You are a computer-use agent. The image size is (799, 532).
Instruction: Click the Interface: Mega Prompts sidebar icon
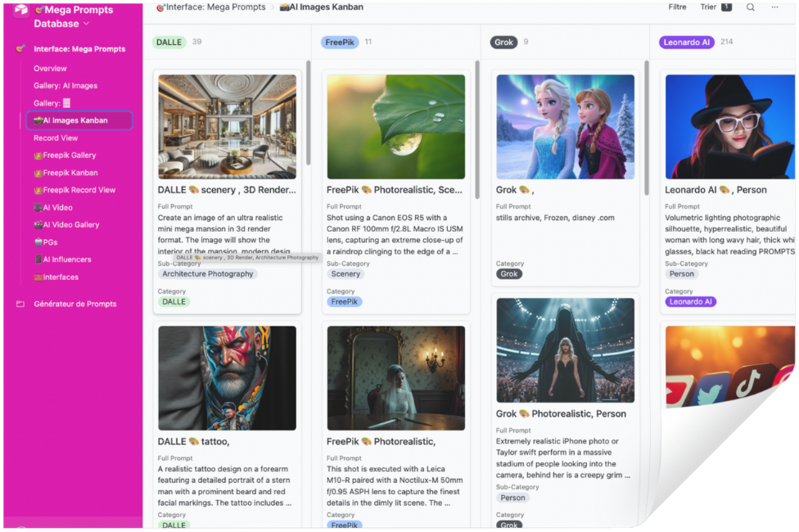[20, 49]
